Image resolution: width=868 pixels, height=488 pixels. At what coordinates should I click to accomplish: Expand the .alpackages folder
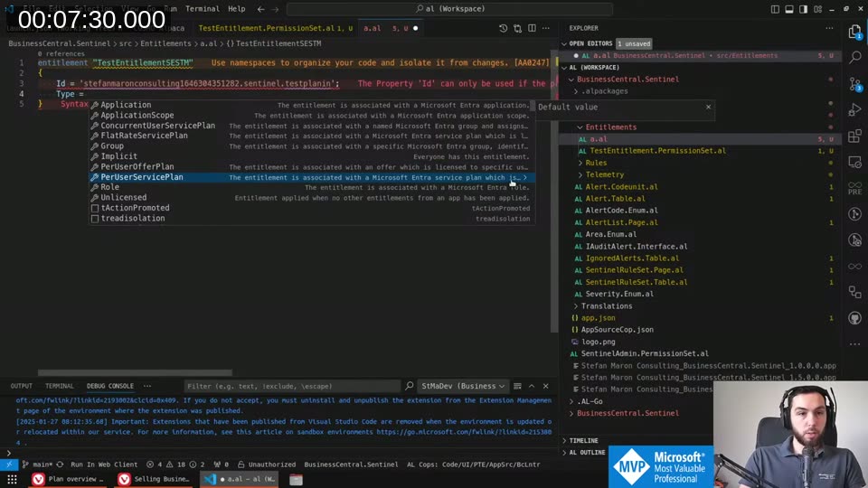[x=576, y=91]
